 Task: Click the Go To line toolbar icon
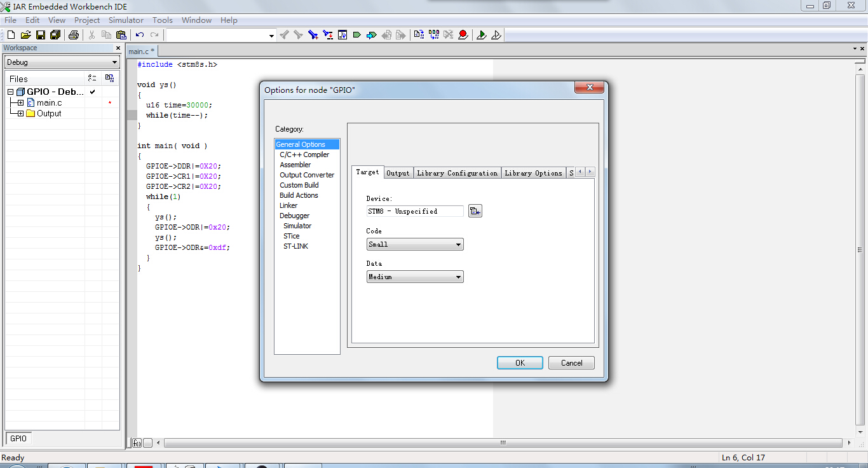pyautogui.click(x=342, y=35)
